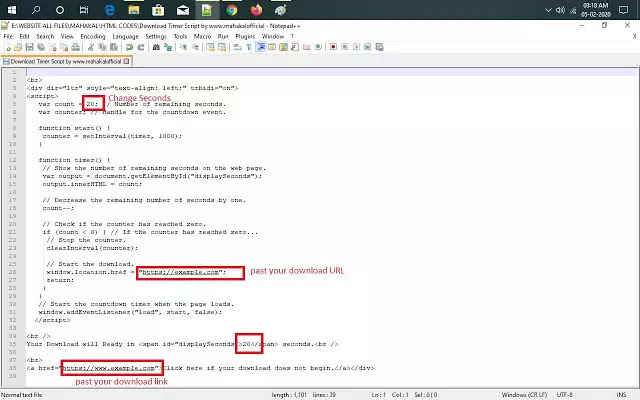The image size is (640, 400).
Task: Toggle file monitoring eye icon
Action: point(318,47)
